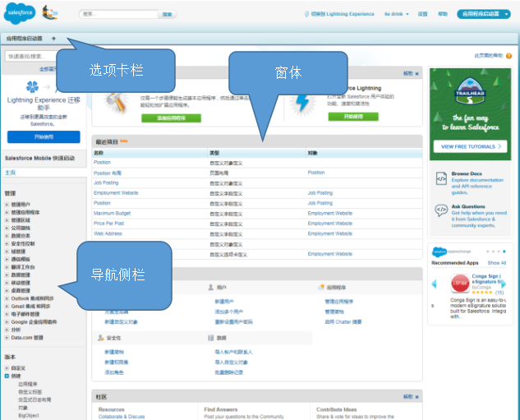Click the right carousel arrow in Recommended Apps

click(504, 284)
